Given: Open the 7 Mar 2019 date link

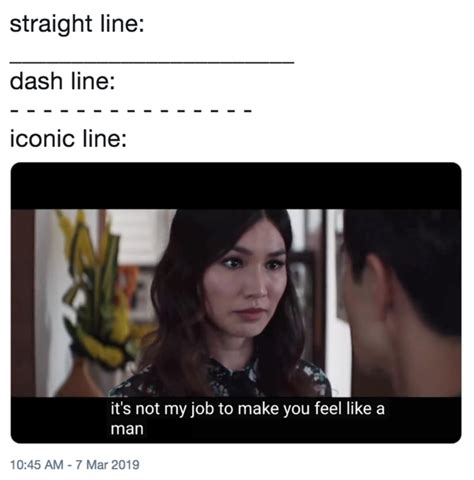Looking at the screenshot, I should pos(107,464).
